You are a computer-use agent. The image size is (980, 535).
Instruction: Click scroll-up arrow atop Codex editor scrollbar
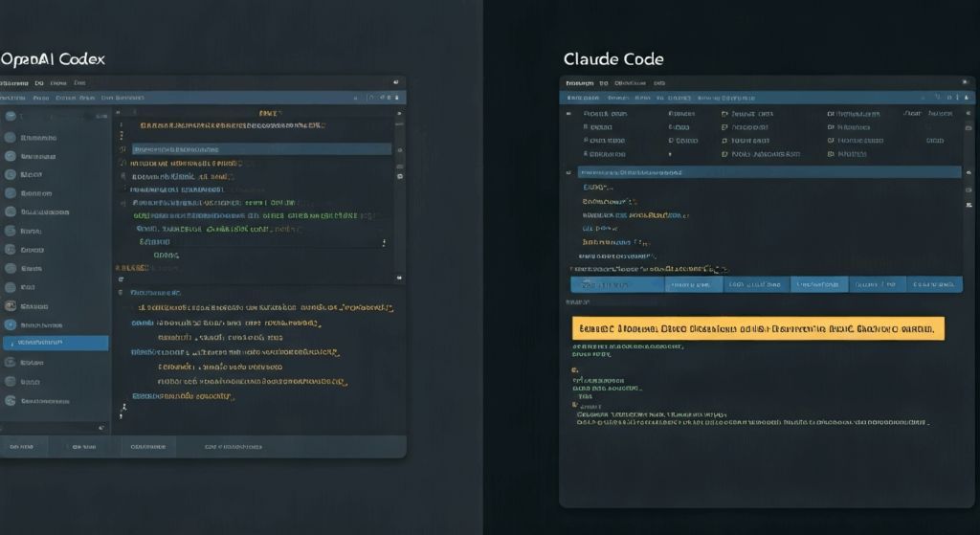399,114
